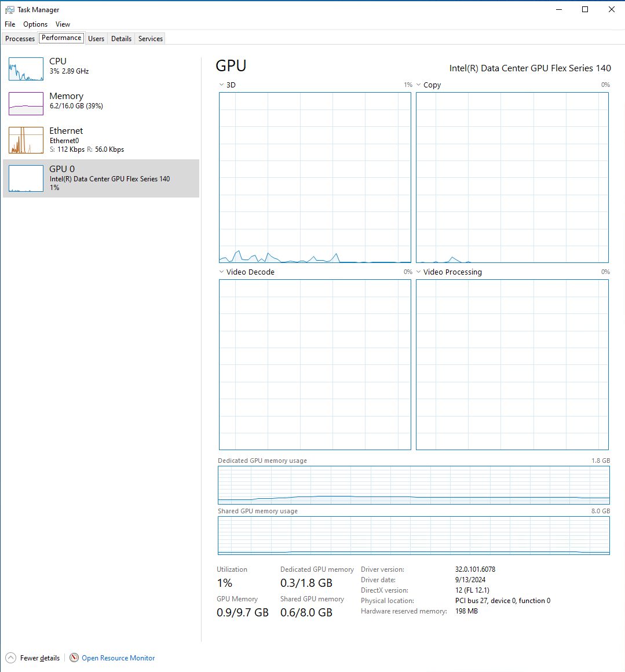Viewport: 625px width, 672px height.
Task: Open the Video Decode engine dropdown
Action: pos(222,272)
